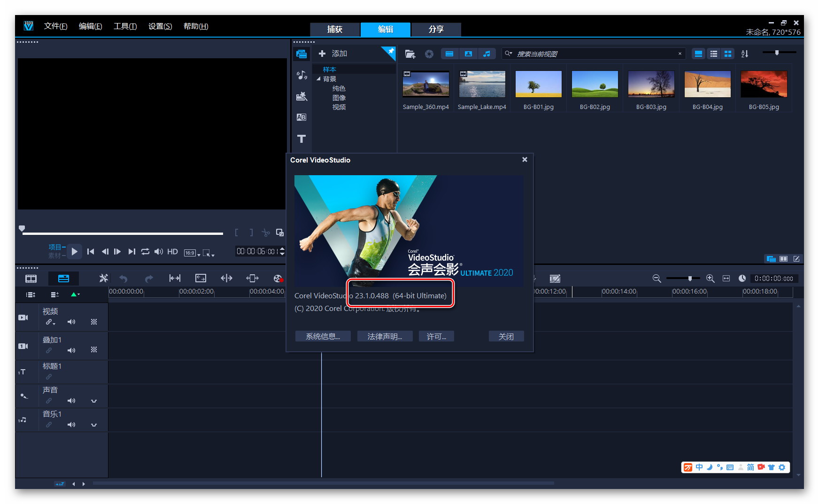Screen dimensions: 819x504
Task: Switch to the 编辑 tab
Action: click(386, 29)
